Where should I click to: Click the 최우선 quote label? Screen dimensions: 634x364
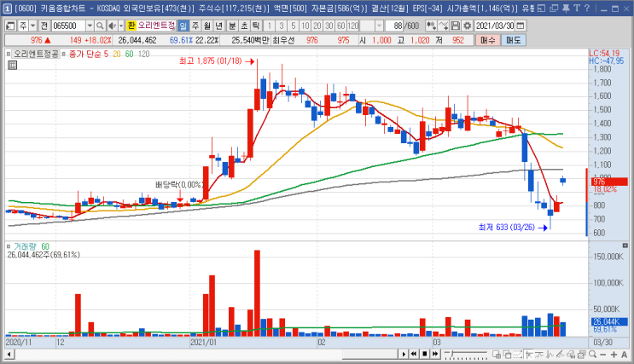[x=283, y=40]
